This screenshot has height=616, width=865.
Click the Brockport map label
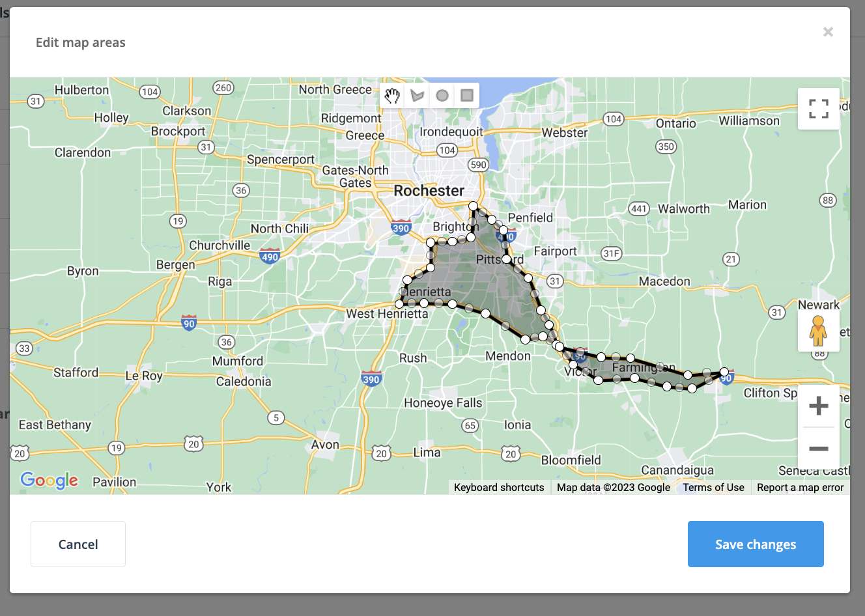tap(178, 132)
